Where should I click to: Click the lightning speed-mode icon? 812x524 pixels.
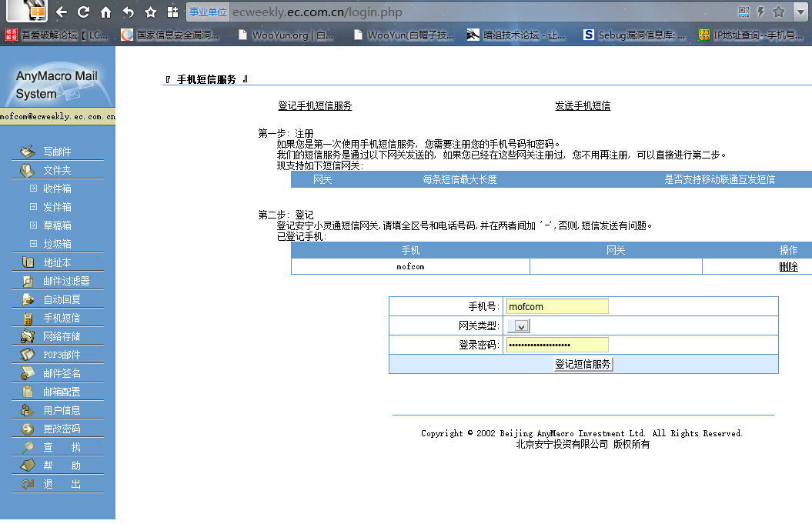click(x=760, y=12)
